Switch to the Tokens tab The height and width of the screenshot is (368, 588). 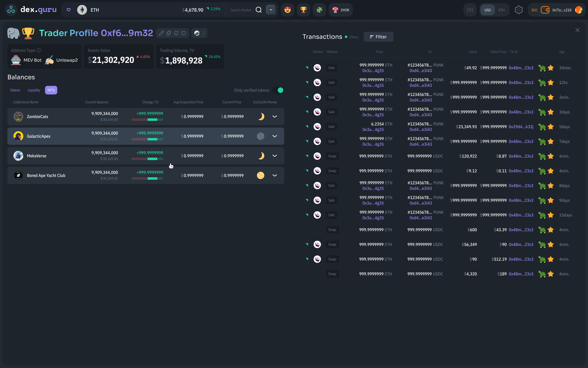15,90
